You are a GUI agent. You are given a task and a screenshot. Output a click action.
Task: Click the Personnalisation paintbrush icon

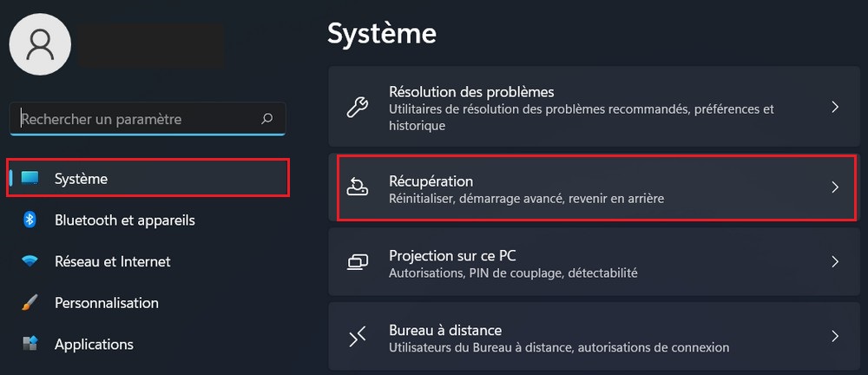[x=30, y=303]
